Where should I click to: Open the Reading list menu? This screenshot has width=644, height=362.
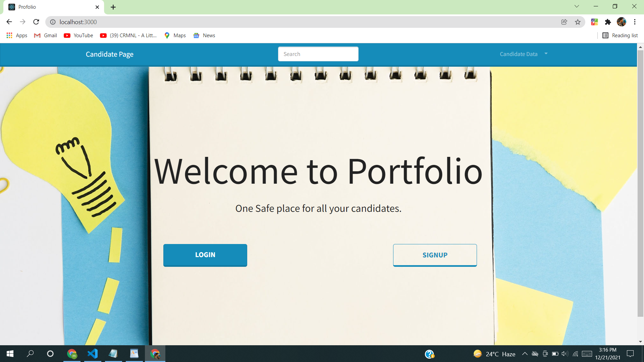pos(620,35)
